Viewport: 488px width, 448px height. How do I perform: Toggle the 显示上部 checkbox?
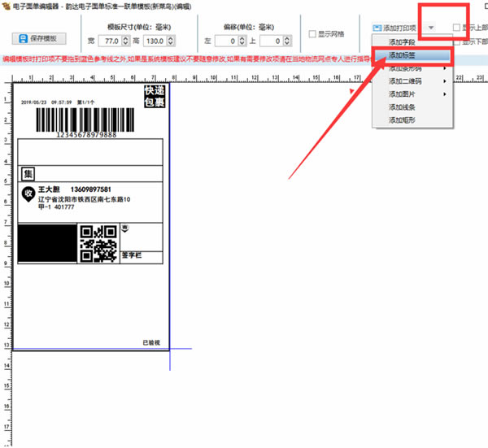[456, 28]
